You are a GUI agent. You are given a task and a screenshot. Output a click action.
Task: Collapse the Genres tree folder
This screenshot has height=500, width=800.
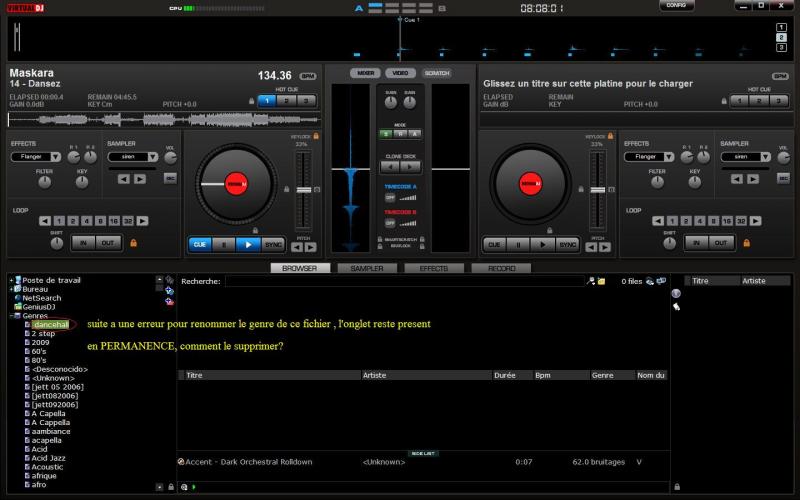click(11, 315)
